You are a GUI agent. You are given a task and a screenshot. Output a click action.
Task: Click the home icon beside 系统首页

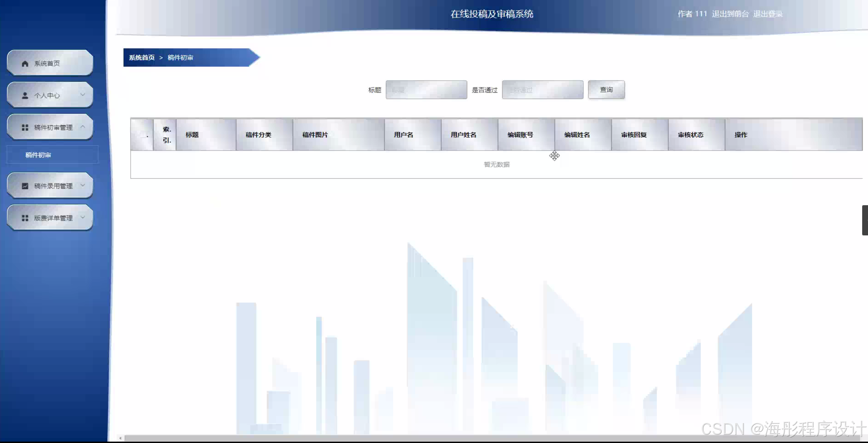point(25,63)
